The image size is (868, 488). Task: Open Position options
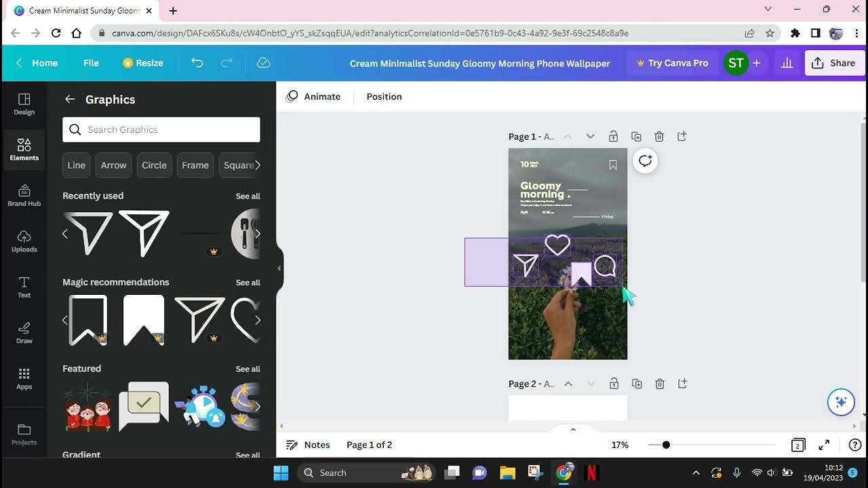tap(384, 96)
